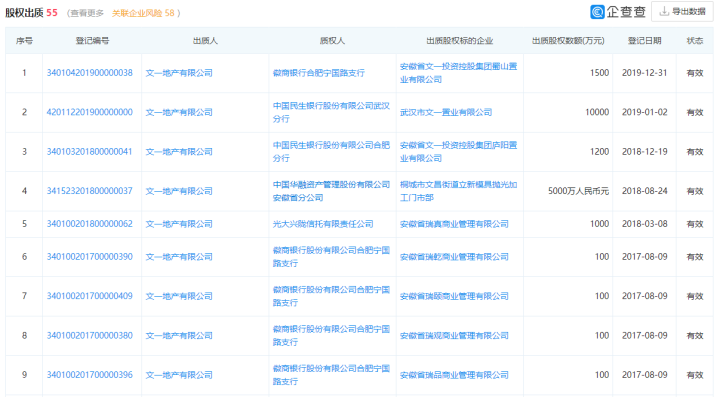Open registration number 340100201700000380
The width and height of the screenshot is (720, 397).
click(x=90, y=335)
